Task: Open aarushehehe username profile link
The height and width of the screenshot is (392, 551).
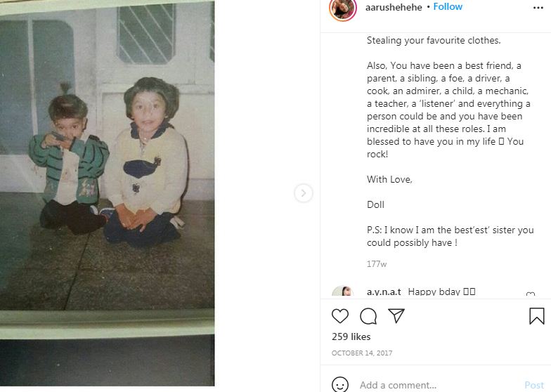Action: tap(394, 7)
